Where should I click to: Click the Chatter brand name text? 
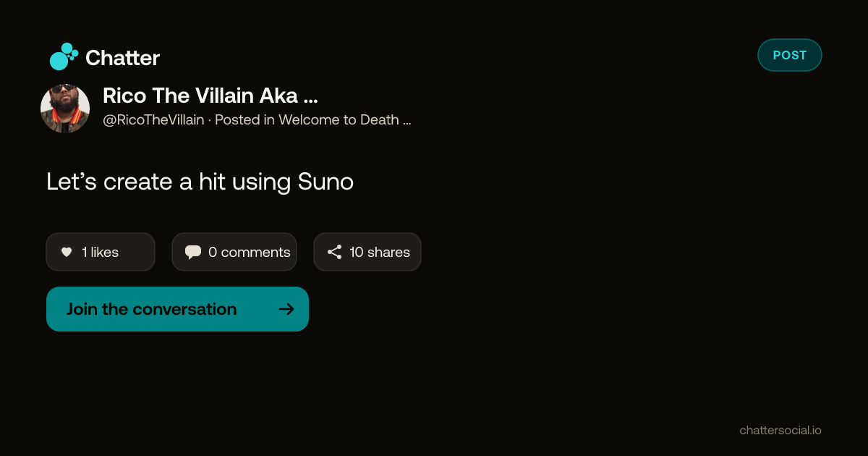point(122,58)
